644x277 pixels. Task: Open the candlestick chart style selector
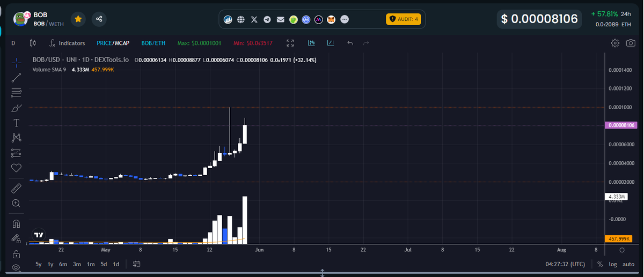(33, 43)
